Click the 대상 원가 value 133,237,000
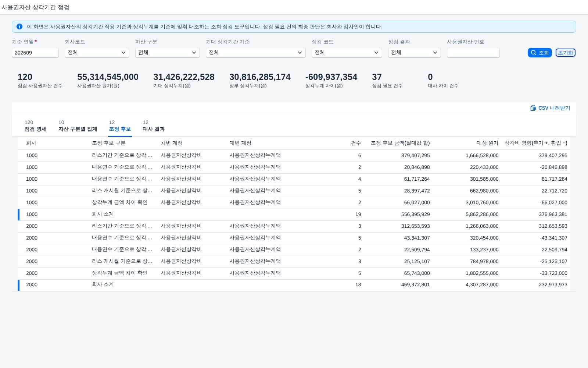 point(484,250)
